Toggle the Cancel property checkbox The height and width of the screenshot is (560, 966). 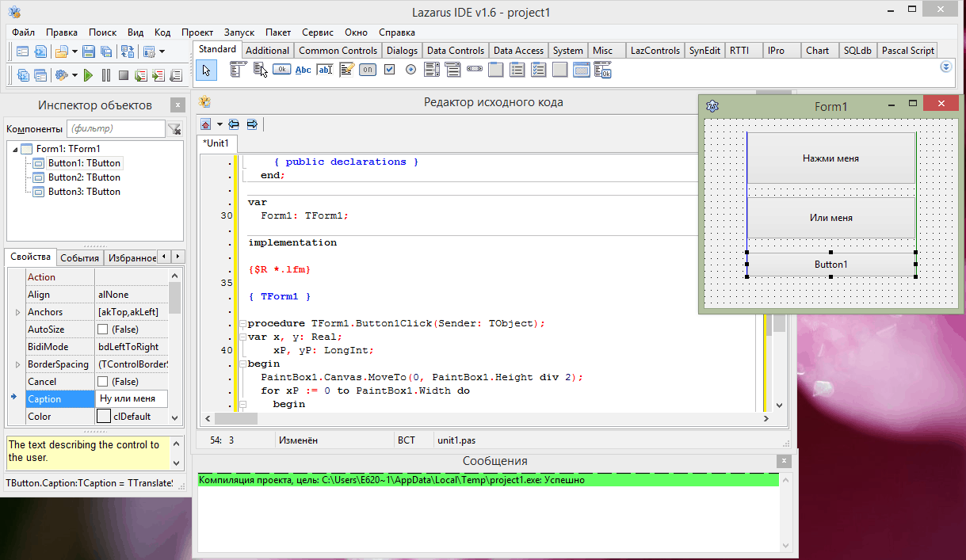[103, 382]
